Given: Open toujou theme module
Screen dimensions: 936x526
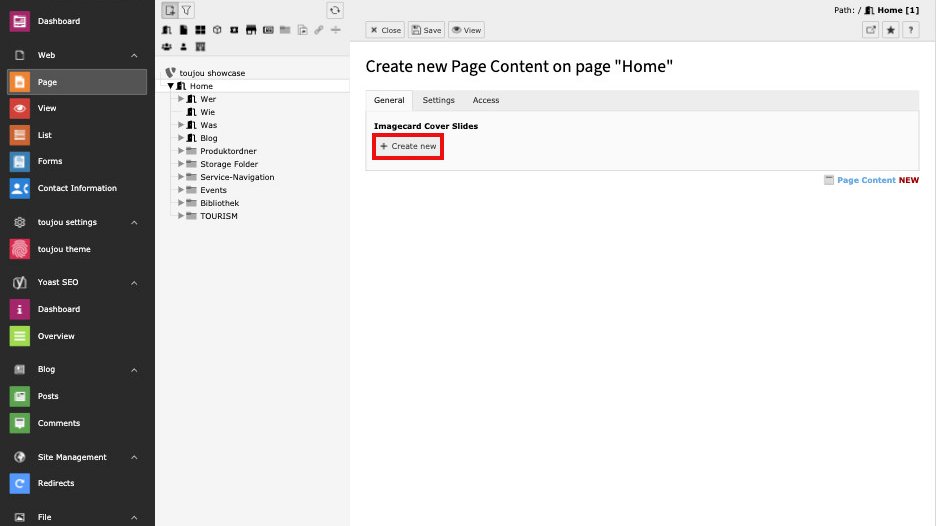Looking at the screenshot, I should coord(63,249).
